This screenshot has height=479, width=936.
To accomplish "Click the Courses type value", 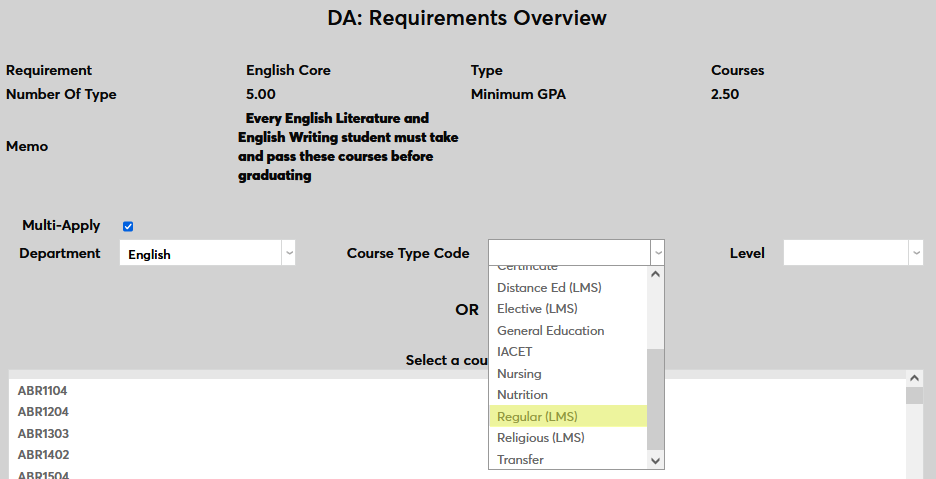I will coord(737,70).
